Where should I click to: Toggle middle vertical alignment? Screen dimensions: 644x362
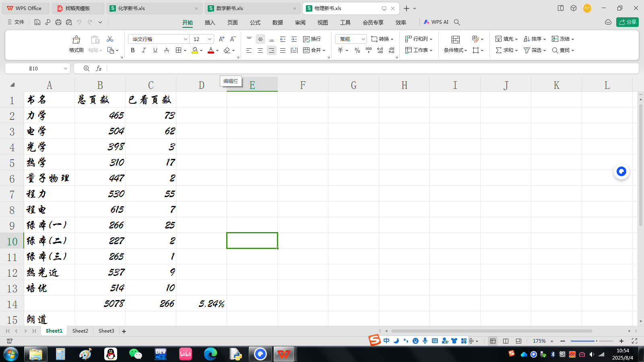260,39
